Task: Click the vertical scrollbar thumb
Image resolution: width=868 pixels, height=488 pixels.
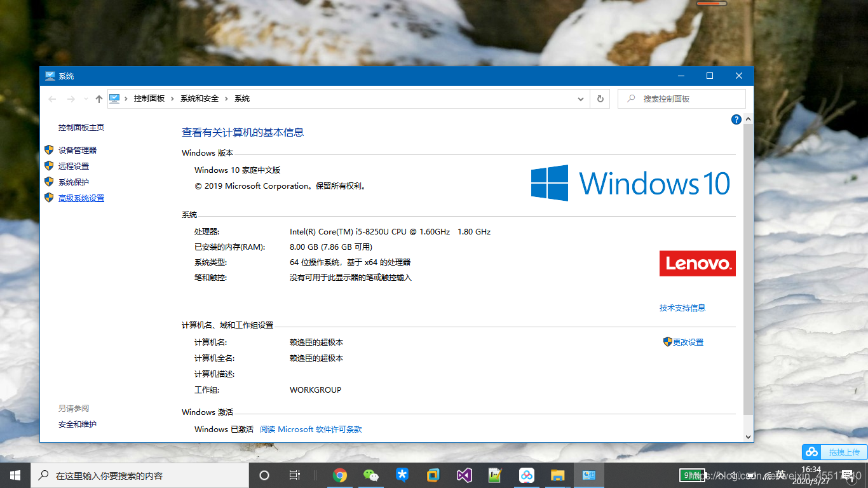Action: (x=748, y=268)
